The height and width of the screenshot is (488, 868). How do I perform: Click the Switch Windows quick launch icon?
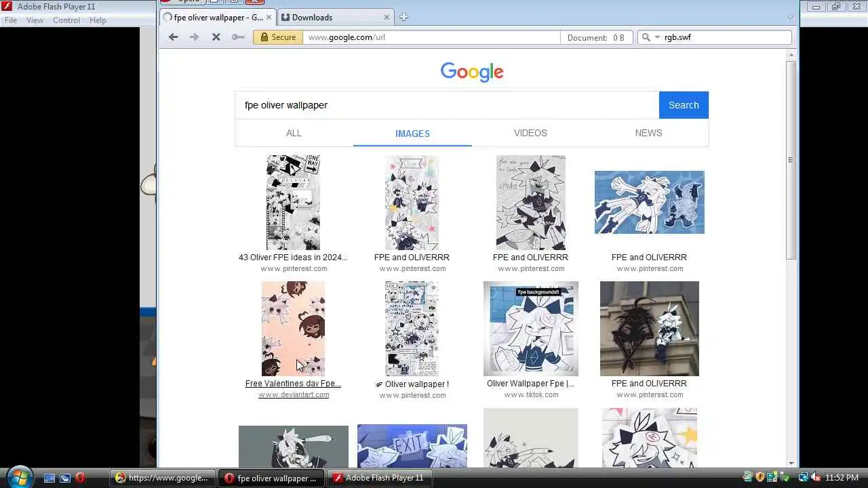(64, 478)
